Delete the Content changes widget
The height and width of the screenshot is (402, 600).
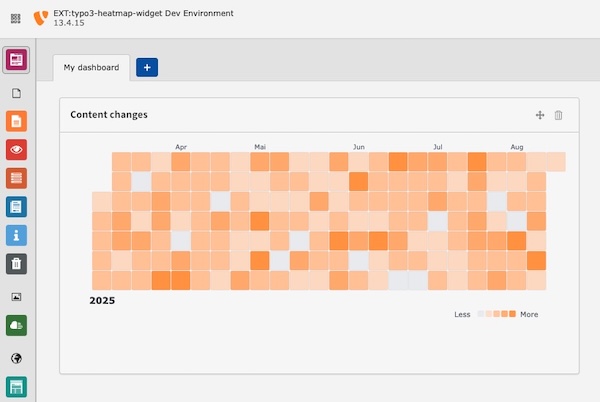[559, 115]
